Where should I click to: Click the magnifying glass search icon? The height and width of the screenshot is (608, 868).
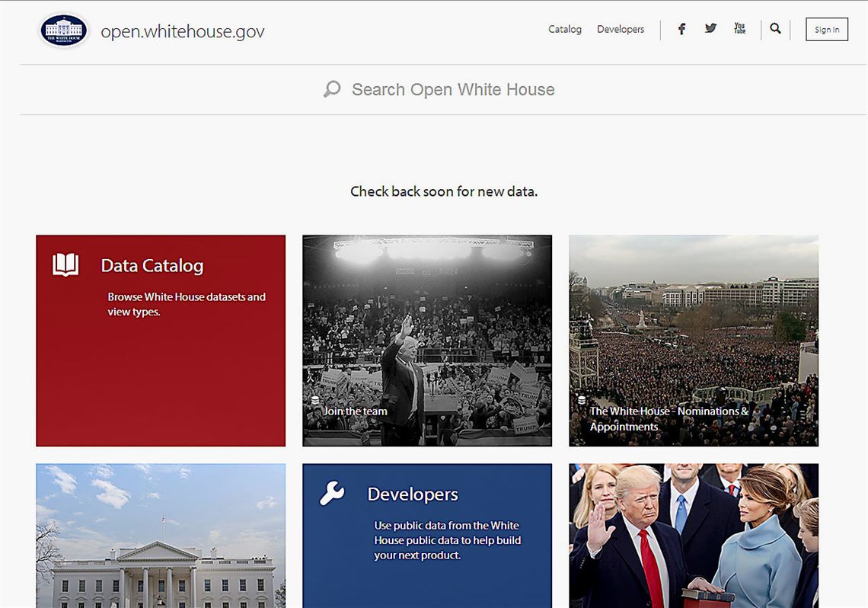pos(775,28)
